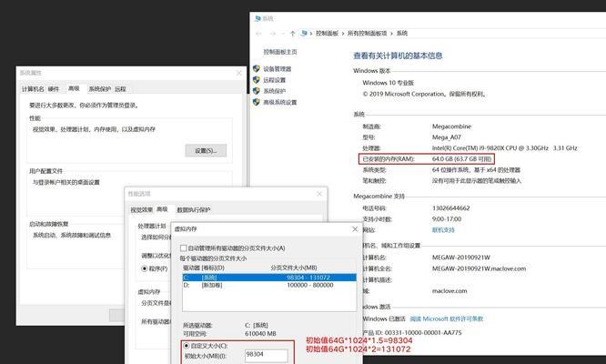Select drive C: [系统] row in list
Image resolution: width=606 pixels, height=364 pixels.
coord(269,278)
